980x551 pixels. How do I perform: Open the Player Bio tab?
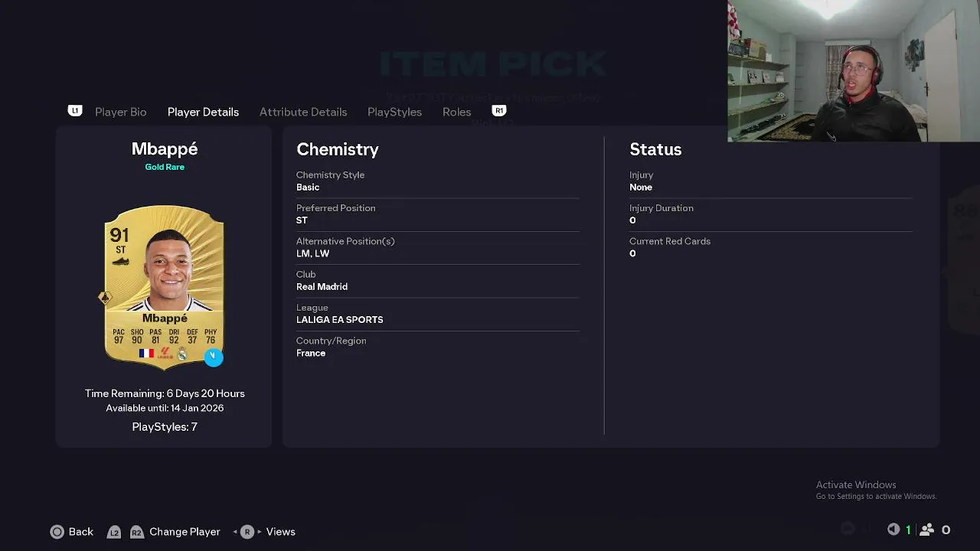coord(121,112)
